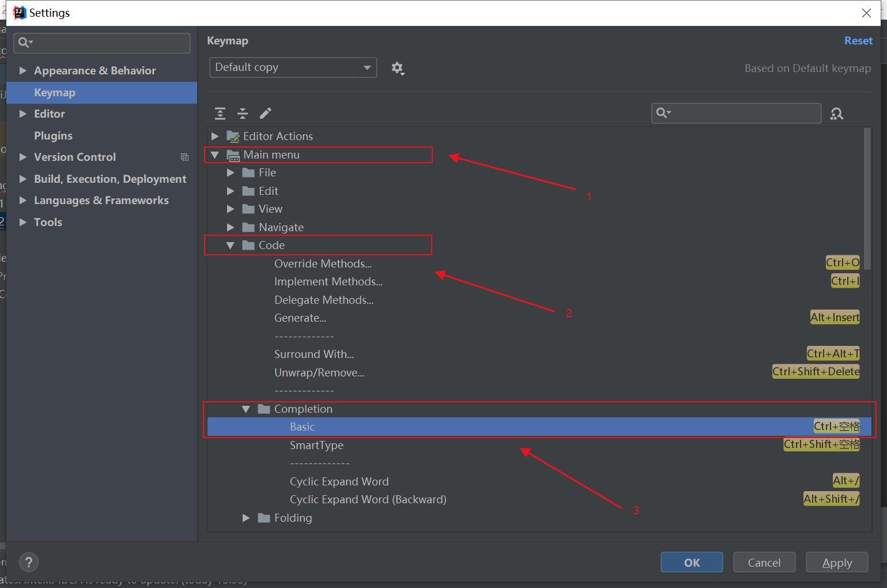Expand Appearance & Behavior settings section
887x588 pixels.
23,70
